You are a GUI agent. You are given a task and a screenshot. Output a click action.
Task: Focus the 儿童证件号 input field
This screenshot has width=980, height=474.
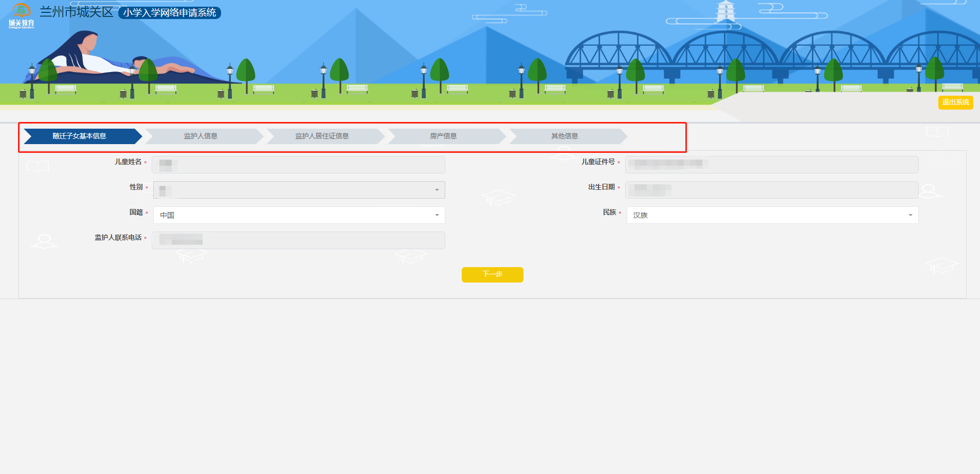(772, 165)
